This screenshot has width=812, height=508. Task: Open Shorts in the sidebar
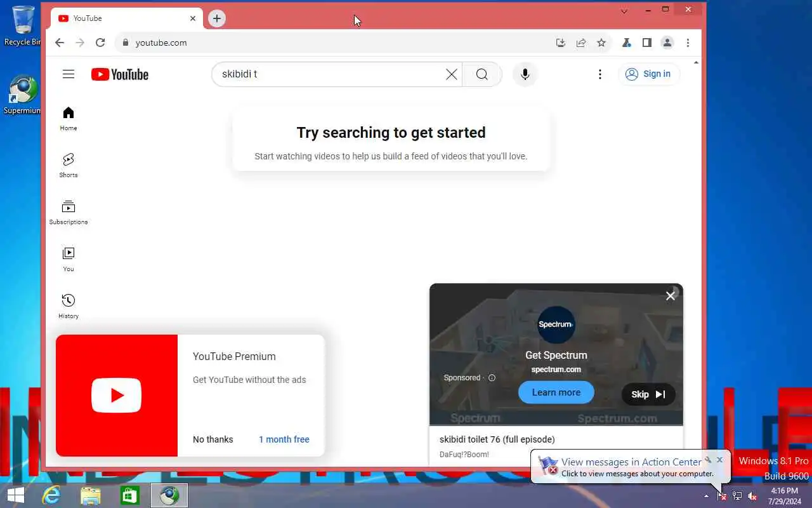click(69, 165)
